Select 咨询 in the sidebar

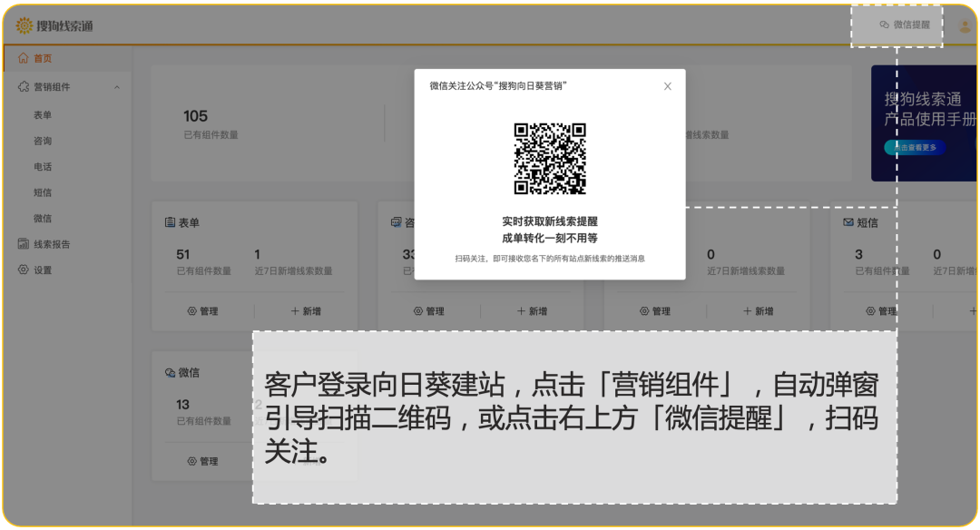[43, 141]
